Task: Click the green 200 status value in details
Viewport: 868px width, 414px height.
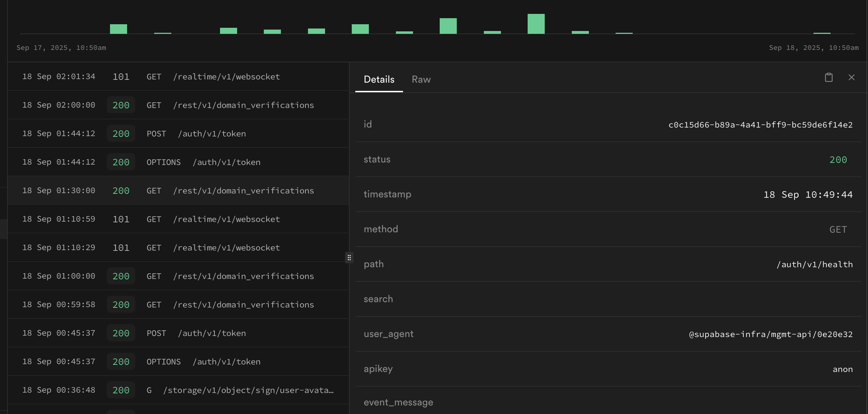Action: tap(838, 160)
